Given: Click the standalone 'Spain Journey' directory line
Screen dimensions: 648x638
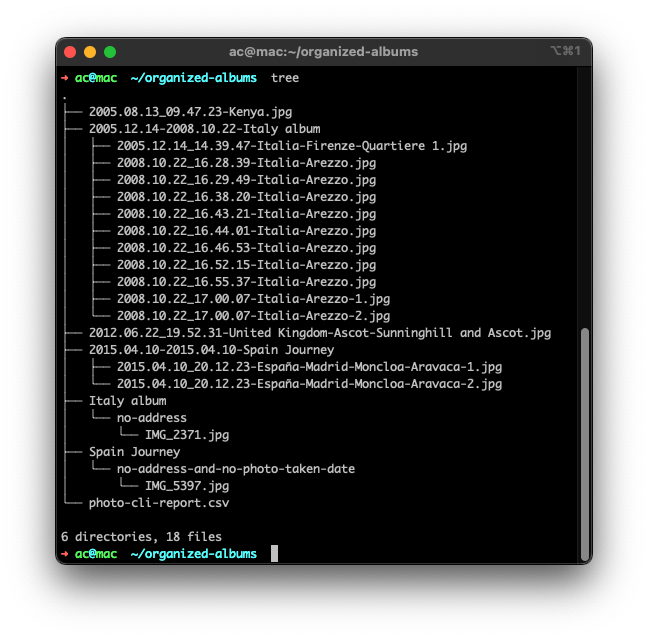Looking at the screenshot, I should [x=135, y=452].
